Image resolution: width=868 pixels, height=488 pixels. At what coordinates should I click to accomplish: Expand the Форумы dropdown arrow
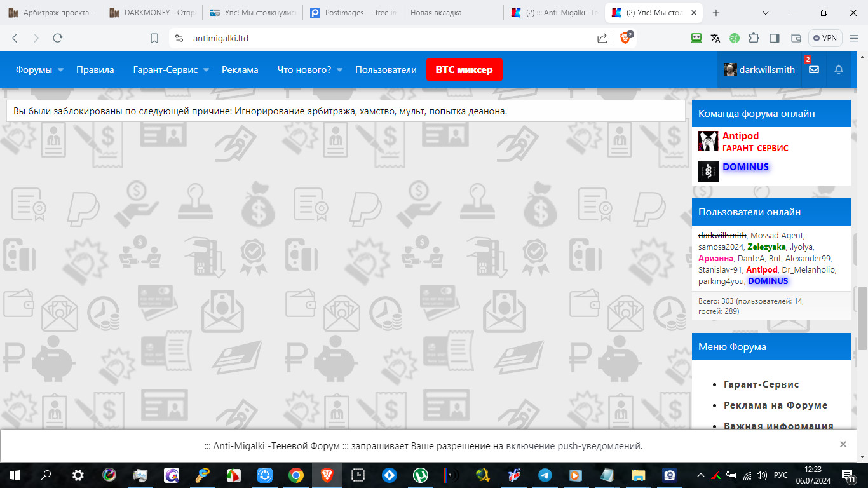pyautogui.click(x=61, y=70)
